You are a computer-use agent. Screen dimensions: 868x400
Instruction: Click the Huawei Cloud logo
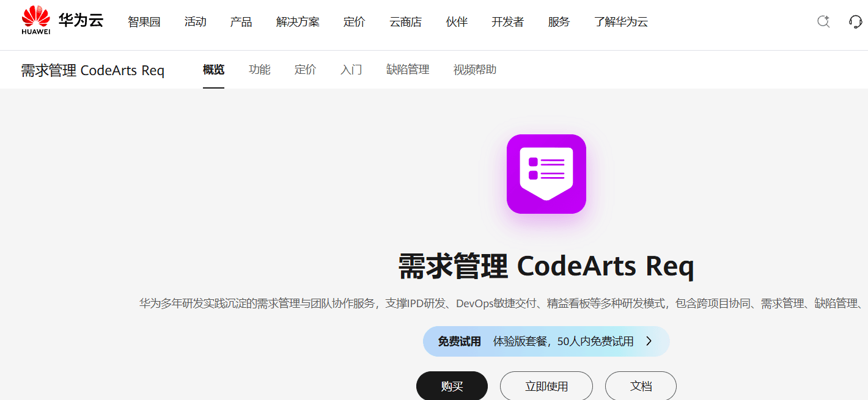tap(62, 21)
